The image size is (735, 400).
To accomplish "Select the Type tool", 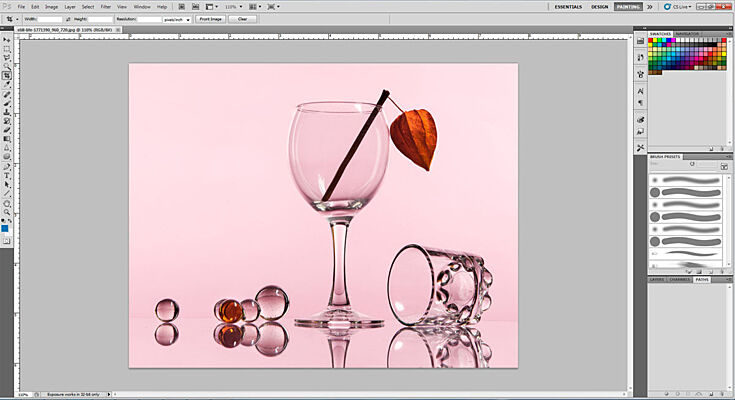I will (7, 175).
